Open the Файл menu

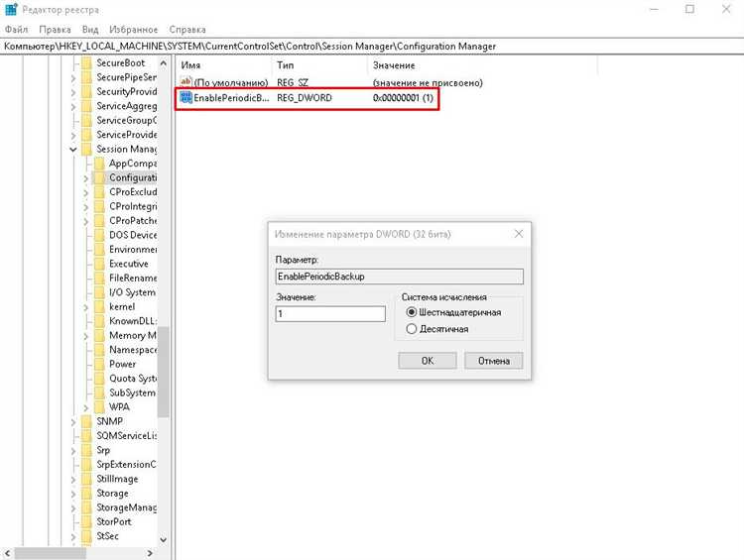tap(16, 31)
